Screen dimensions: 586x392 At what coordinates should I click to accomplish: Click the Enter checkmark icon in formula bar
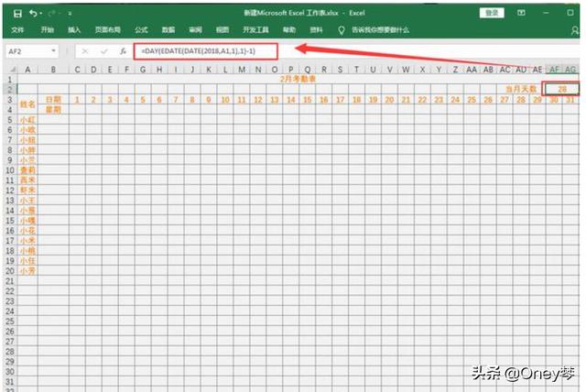(x=103, y=51)
